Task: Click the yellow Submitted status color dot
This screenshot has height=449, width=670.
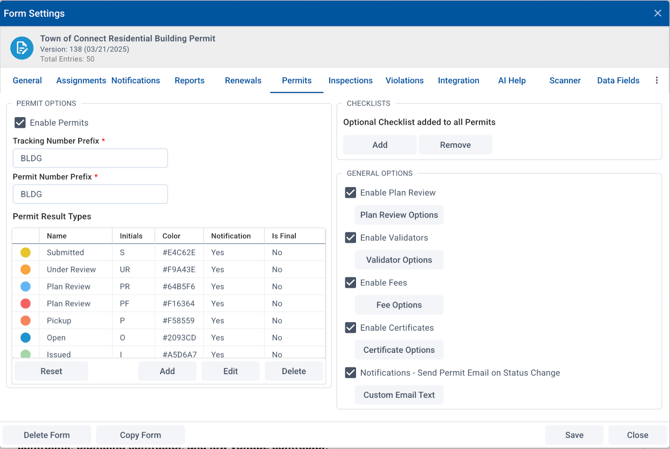Action: (x=26, y=253)
